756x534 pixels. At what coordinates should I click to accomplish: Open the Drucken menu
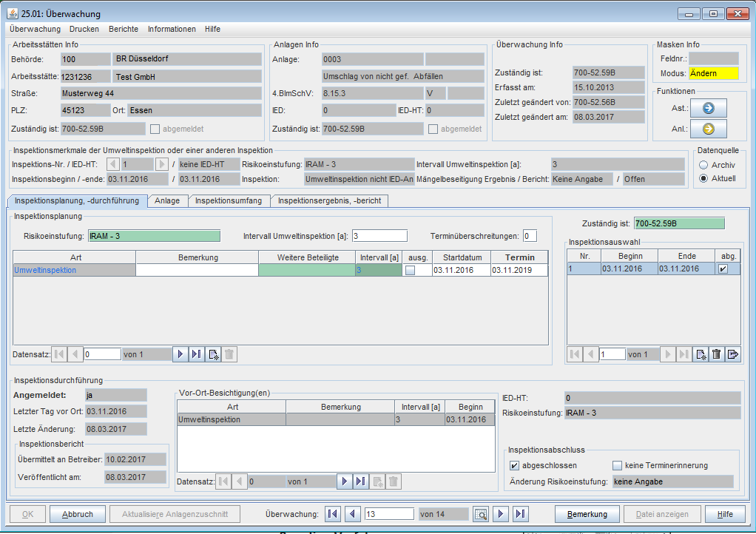coord(84,29)
